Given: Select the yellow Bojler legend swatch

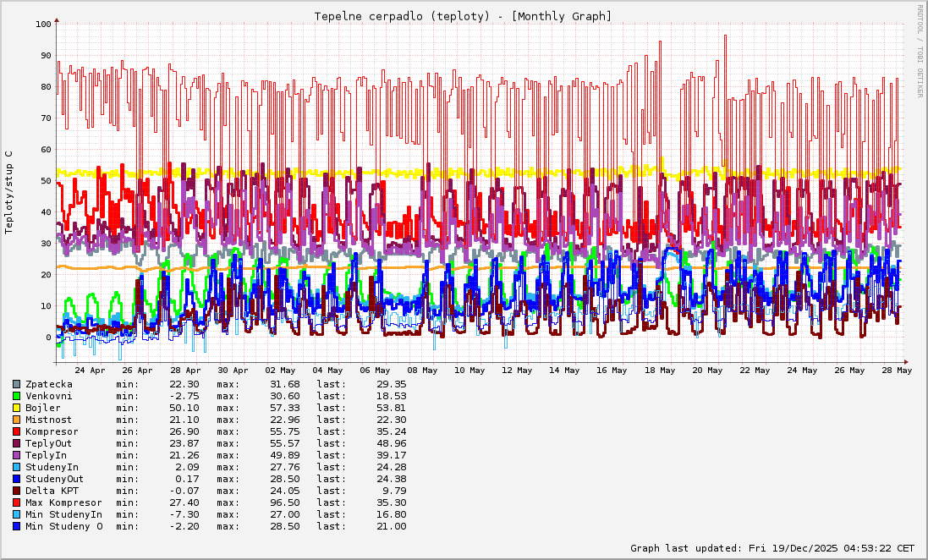Looking at the screenshot, I should point(16,408).
